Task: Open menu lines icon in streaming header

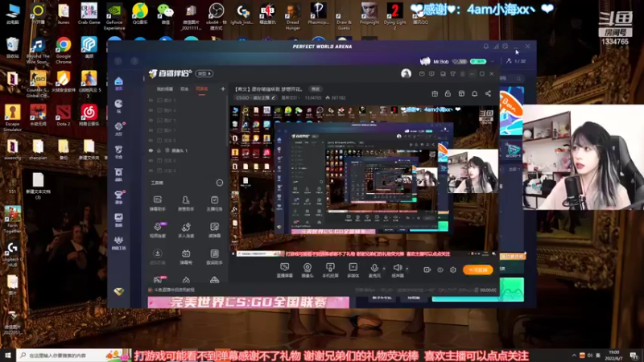Action: coord(462,74)
